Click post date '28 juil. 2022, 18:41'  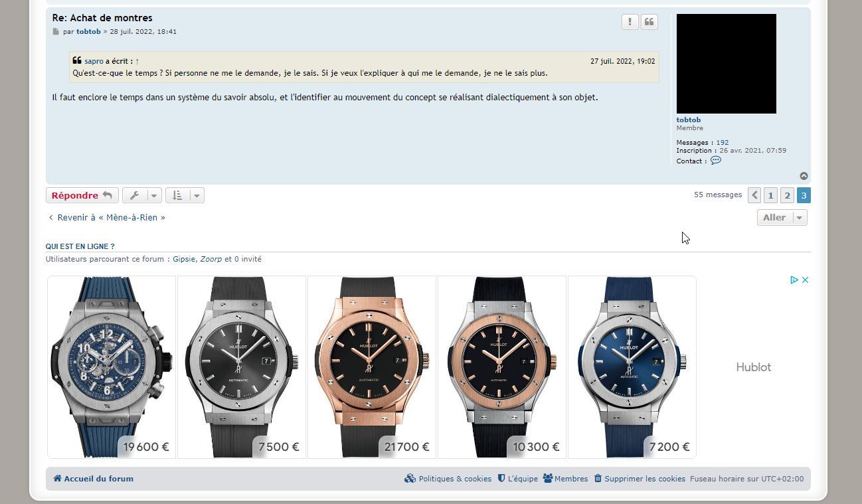tap(143, 32)
